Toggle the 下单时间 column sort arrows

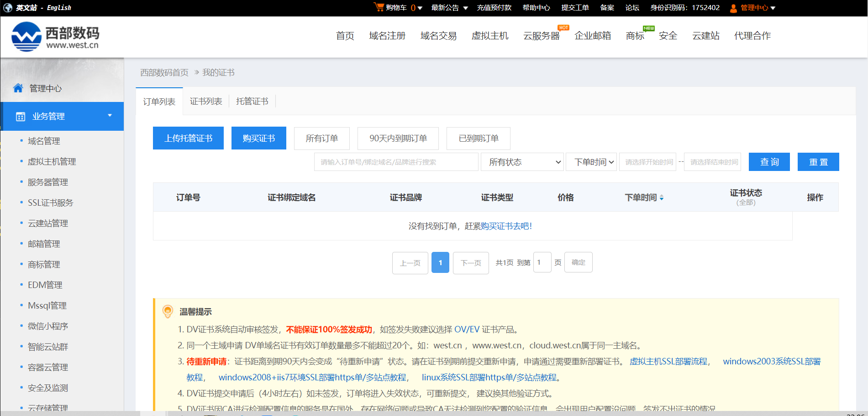pos(661,197)
